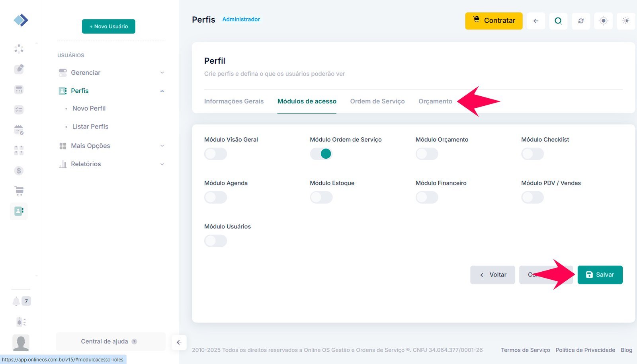Click the search icon in top toolbar
Viewport: 637px width, 364px height.
558,21
